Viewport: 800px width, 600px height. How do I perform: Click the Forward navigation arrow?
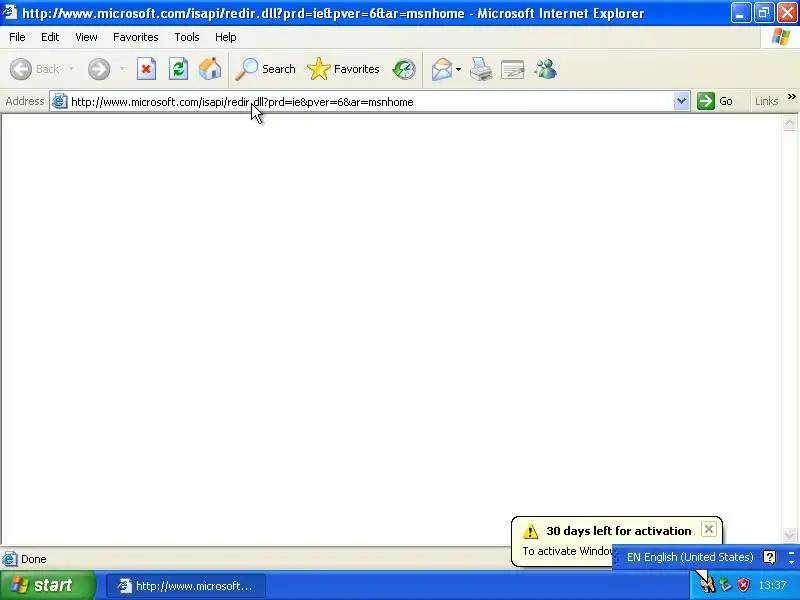99,69
